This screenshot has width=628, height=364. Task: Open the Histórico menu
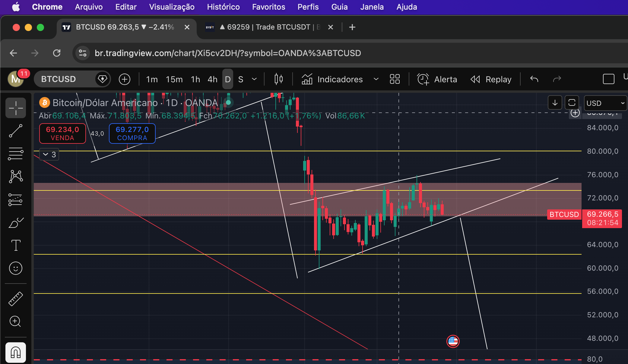tap(223, 7)
